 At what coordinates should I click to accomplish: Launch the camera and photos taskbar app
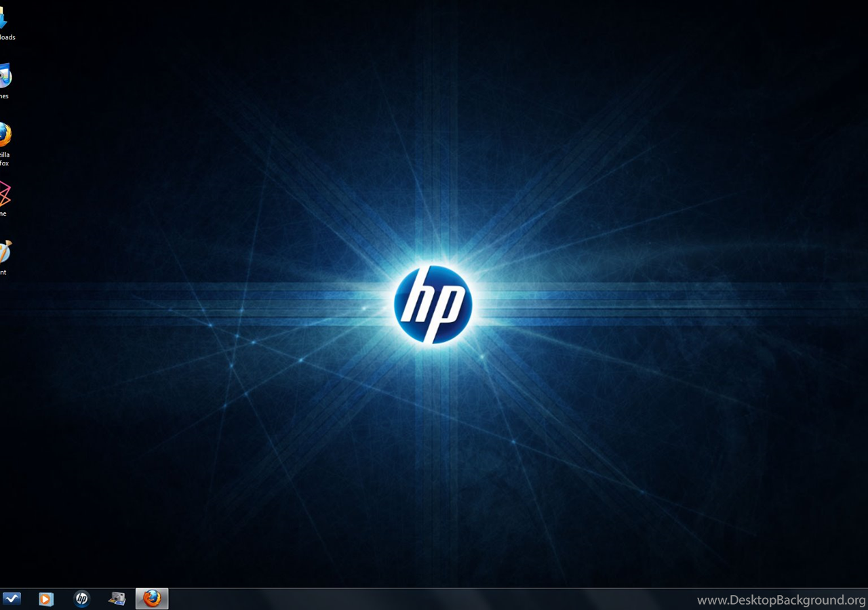point(117,598)
